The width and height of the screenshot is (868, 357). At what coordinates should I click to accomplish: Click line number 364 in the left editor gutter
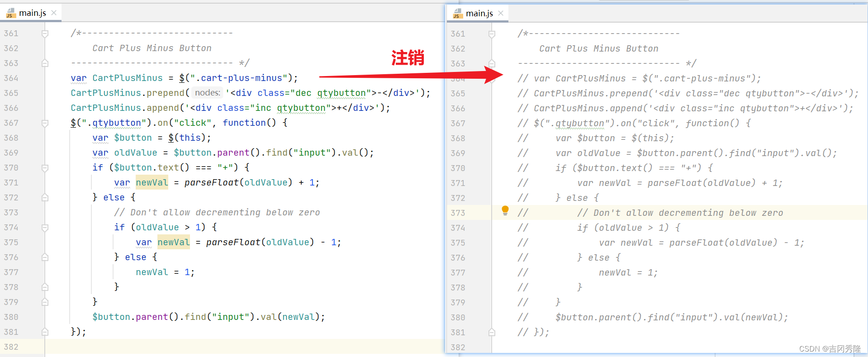coord(11,78)
